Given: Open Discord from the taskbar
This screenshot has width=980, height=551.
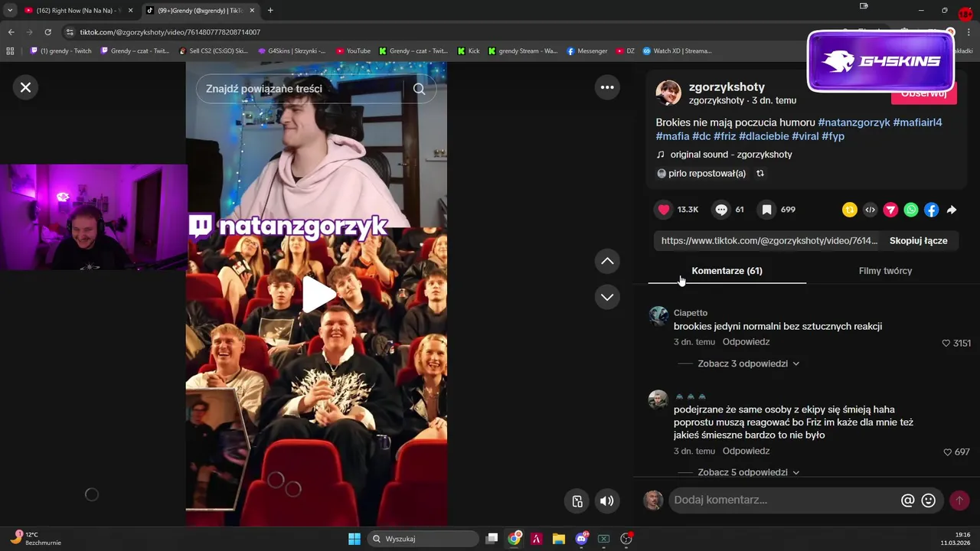Looking at the screenshot, I should [x=582, y=539].
